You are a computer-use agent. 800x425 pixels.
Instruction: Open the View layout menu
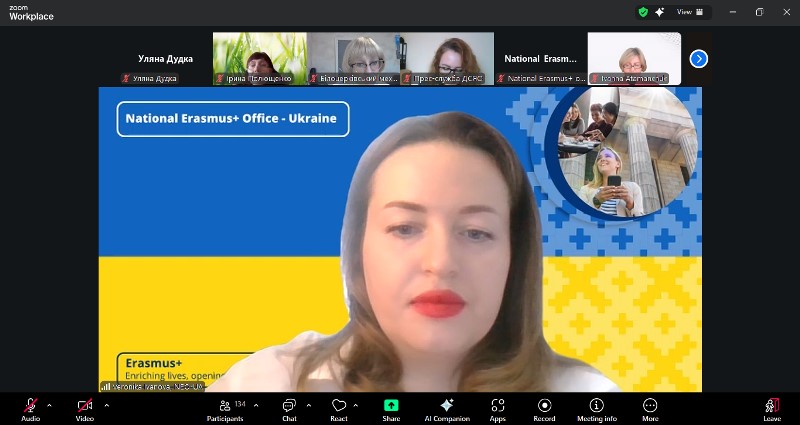click(x=690, y=12)
